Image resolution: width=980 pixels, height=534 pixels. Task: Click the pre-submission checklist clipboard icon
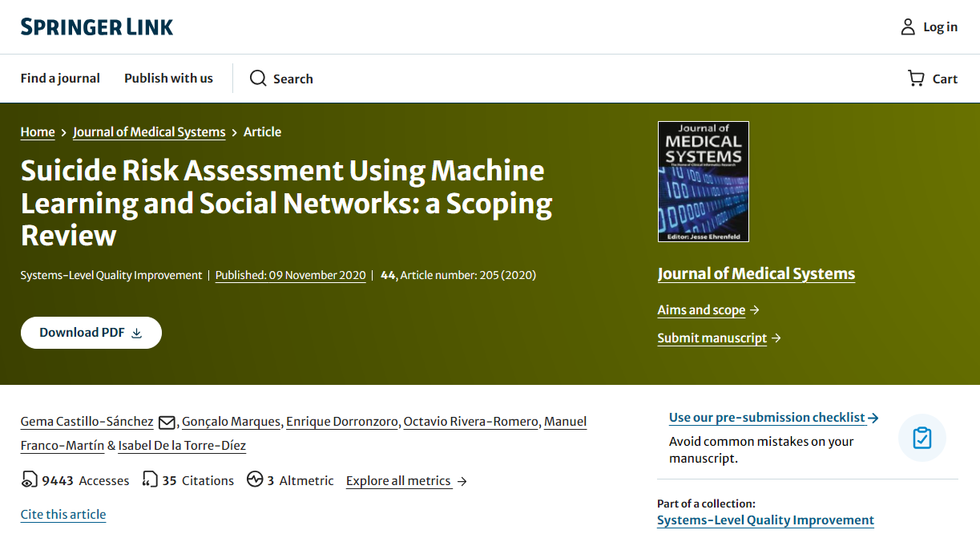tap(922, 439)
